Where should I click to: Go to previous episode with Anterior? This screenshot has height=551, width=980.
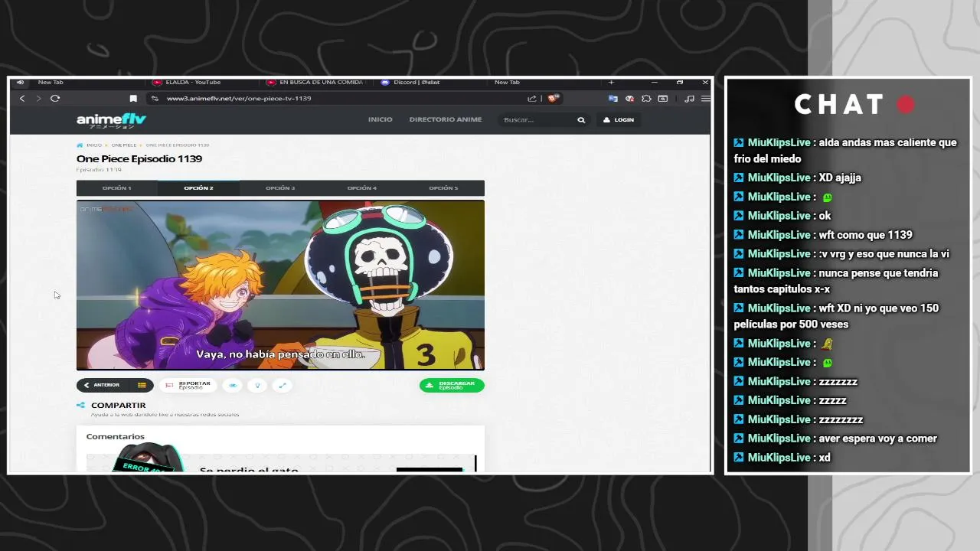tap(103, 385)
